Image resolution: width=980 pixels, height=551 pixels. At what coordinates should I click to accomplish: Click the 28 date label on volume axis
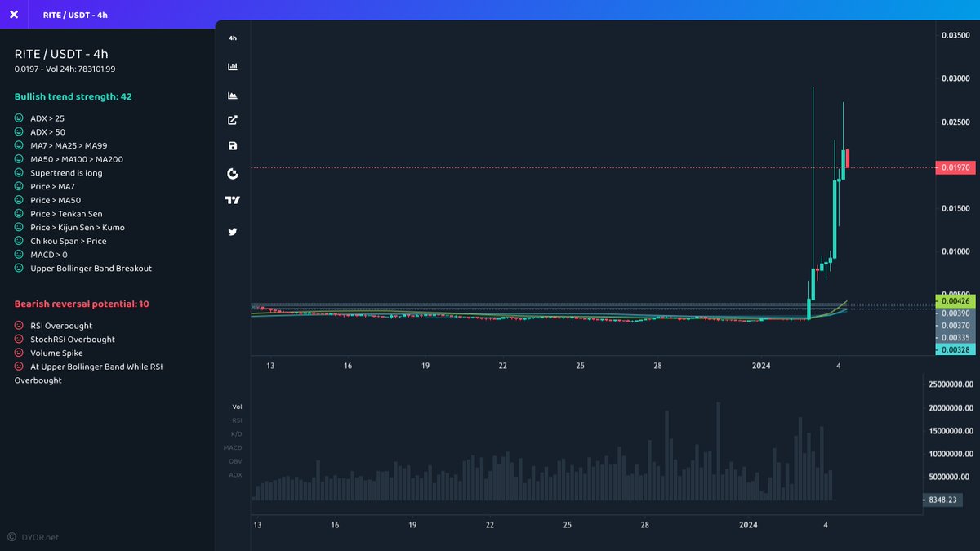tap(645, 525)
